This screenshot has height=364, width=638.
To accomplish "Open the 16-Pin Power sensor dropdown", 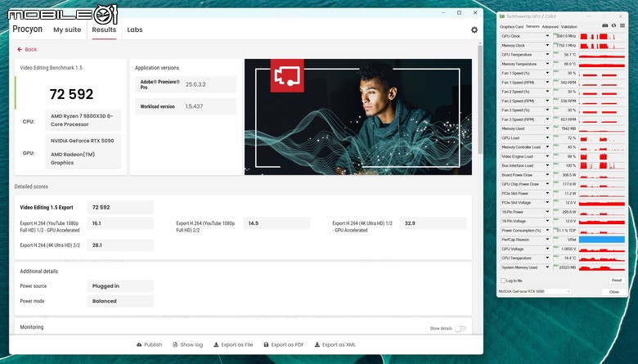I will [547, 212].
